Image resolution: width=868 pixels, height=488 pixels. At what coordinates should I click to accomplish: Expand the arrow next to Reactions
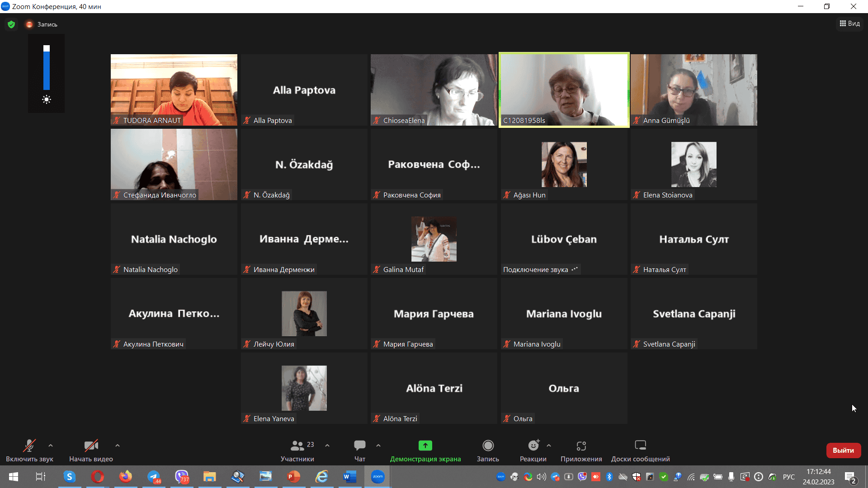click(x=549, y=446)
